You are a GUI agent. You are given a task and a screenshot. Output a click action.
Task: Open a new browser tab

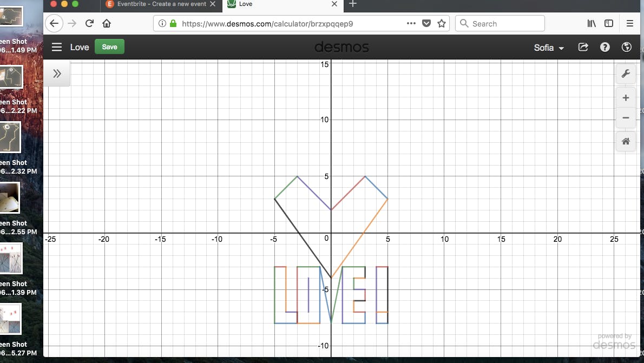(x=353, y=4)
